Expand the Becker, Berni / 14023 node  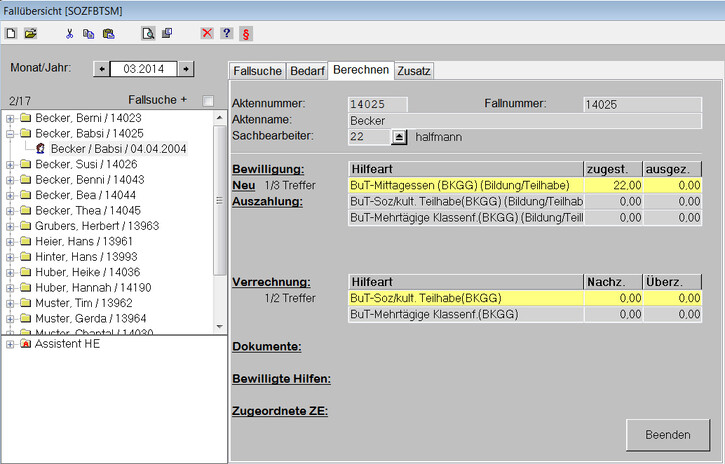(10, 118)
